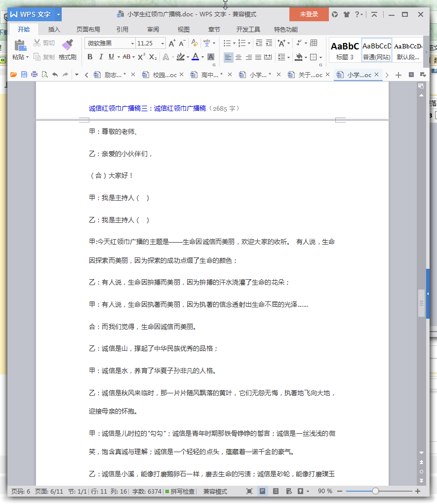The height and width of the screenshot is (504, 437).
Task: Open print preview from quick access bar
Action: (44, 75)
